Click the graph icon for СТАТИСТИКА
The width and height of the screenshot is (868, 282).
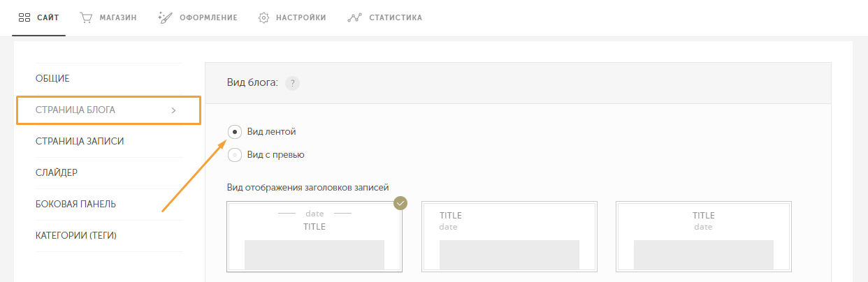coord(354,17)
